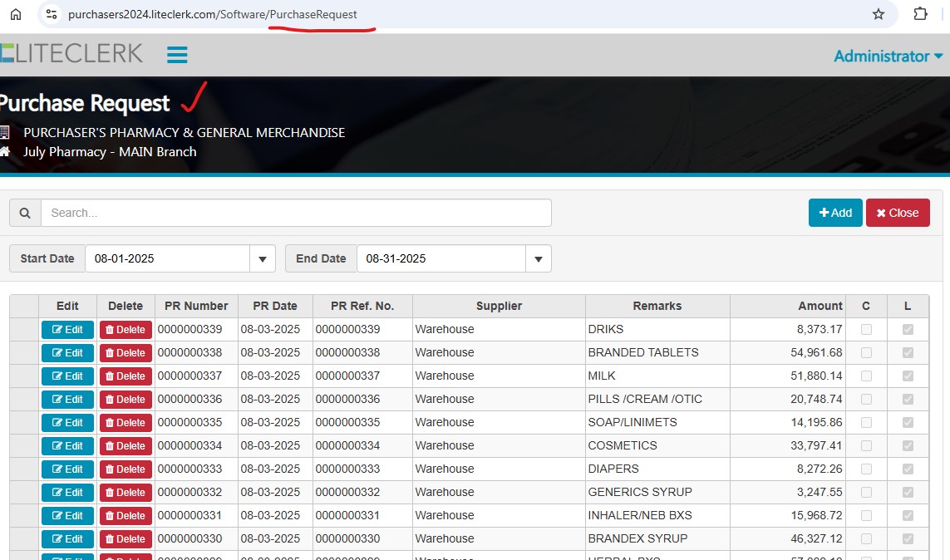Sort by the Supplier column header
950x560 pixels.
tap(499, 306)
